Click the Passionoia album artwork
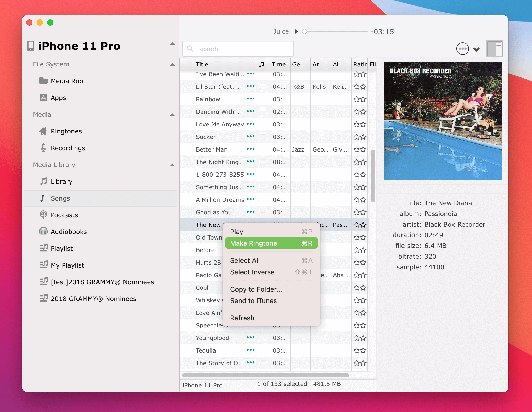532x412 pixels. click(x=443, y=121)
